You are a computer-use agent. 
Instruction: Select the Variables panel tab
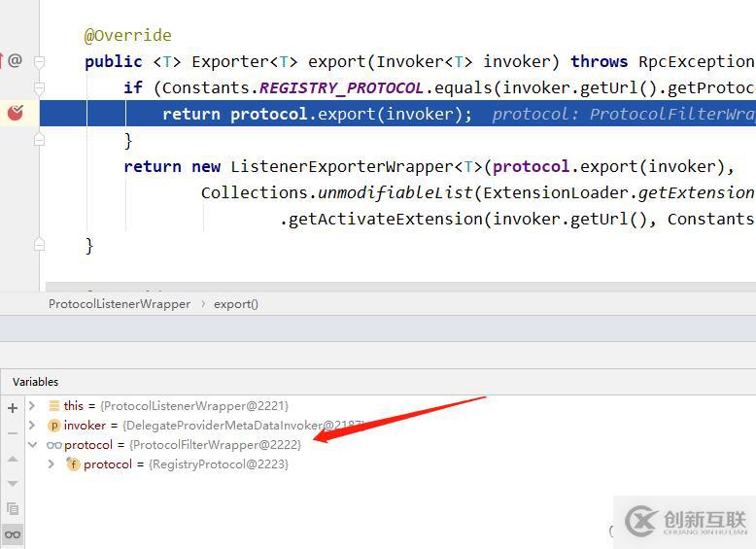(36, 382)
